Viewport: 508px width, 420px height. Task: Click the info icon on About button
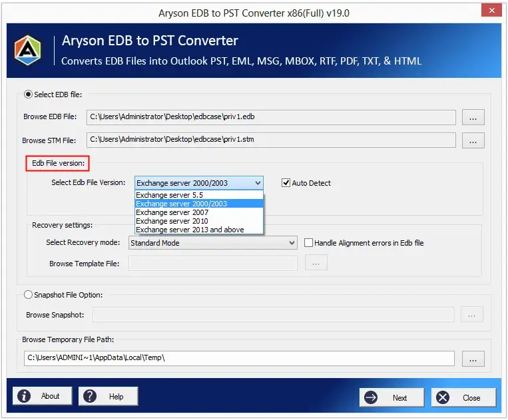tap(24, 396)
